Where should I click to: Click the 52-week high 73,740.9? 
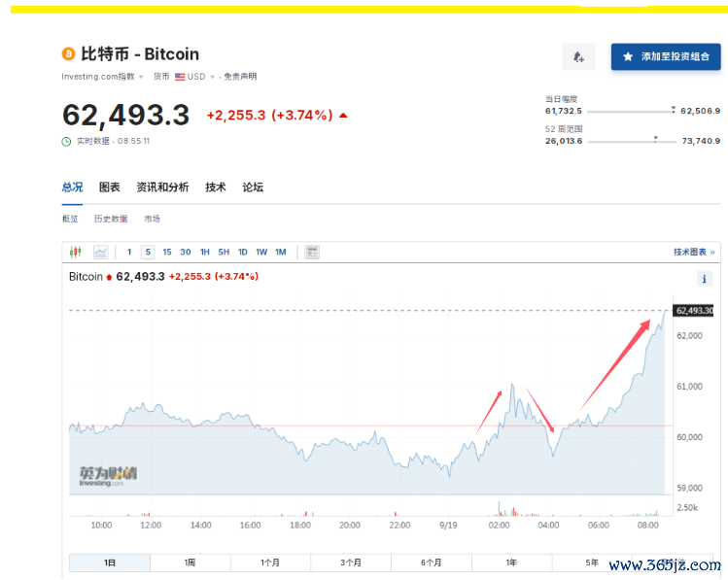(701, 141)
